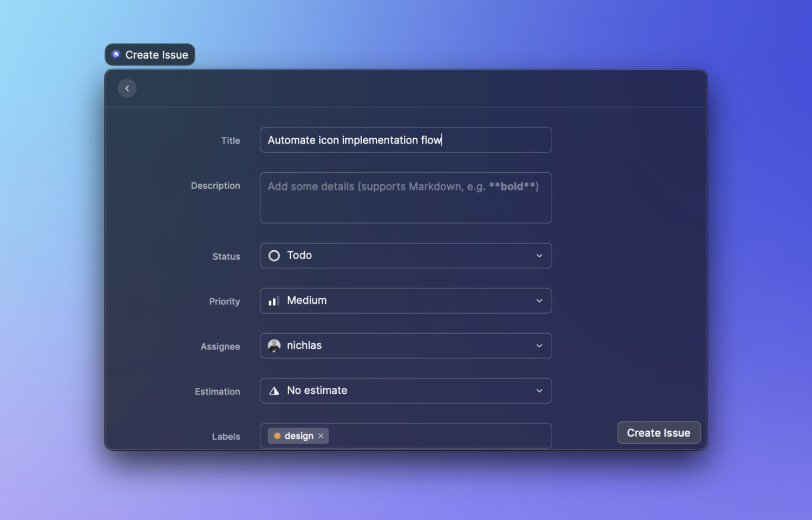The height and width of the screenshot is (520, 812).
Task: Click the Estimation field label
Action: tap(218, 392)
